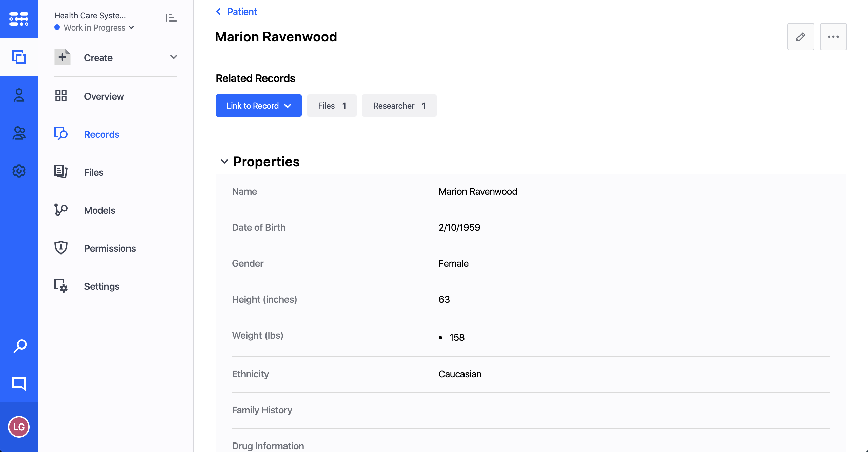Click the Files 1 related records button
This screenshot has height=452, width=868.
332,106
